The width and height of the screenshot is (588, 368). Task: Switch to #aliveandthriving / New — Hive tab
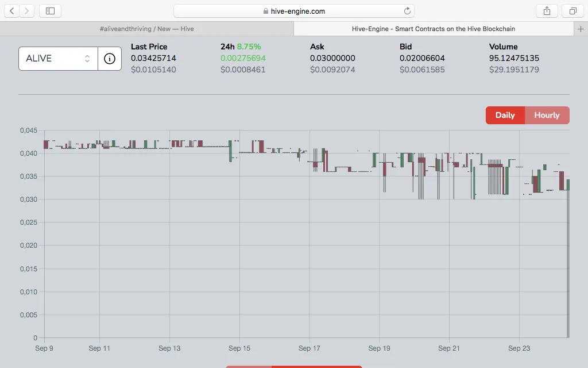[146, 29]
